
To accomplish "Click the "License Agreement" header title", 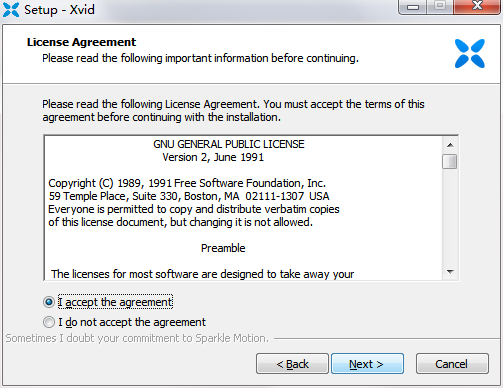I will pos(81,42).
